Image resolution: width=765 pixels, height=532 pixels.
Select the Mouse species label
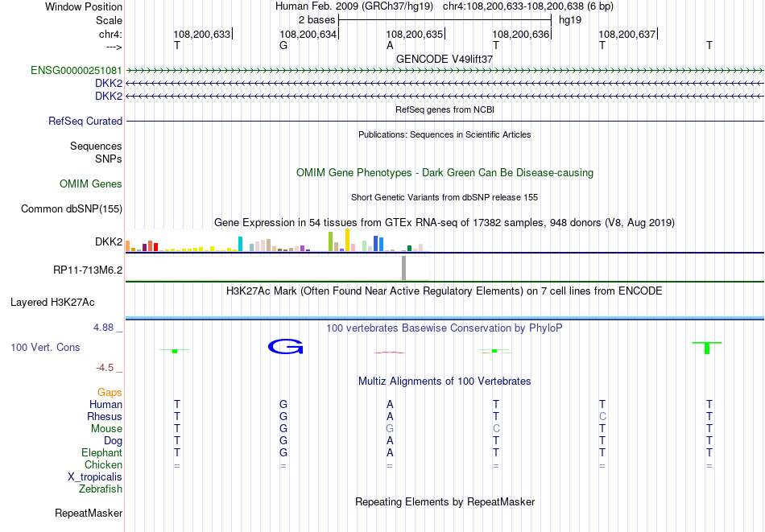106,429
